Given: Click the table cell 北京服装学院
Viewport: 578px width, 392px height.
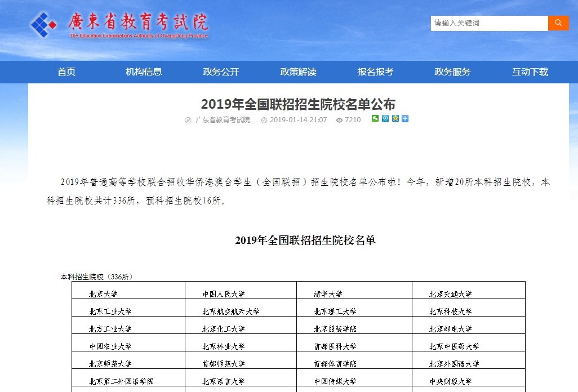Looking at the screenshot, I should pos(354,326).
